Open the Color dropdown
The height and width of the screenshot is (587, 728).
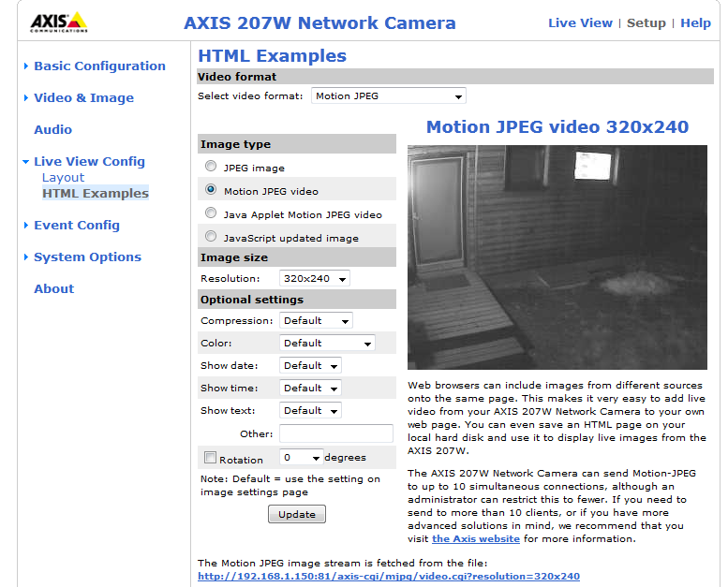click(327, 343)
